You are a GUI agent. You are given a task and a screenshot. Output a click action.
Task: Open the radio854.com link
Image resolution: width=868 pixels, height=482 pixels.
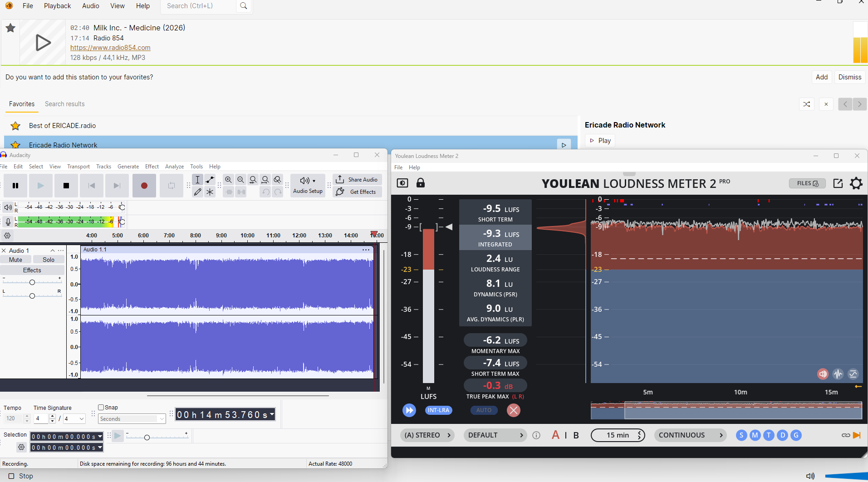coord(110,48)
